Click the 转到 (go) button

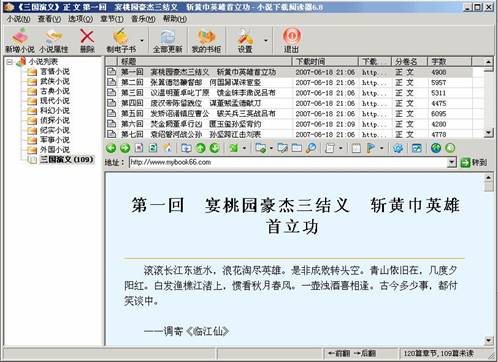coord(474,163)
